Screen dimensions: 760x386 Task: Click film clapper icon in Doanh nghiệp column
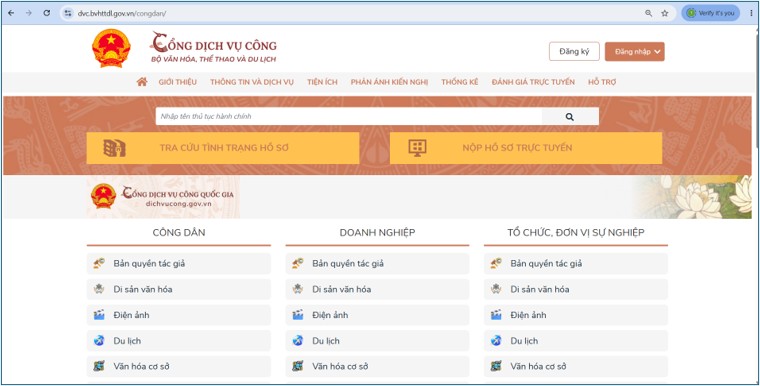click(x=298, y=315)
